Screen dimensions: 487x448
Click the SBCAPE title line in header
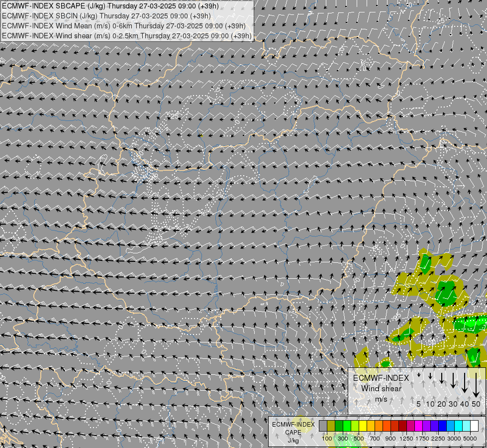pyautogui.click(x=110, y=6)
